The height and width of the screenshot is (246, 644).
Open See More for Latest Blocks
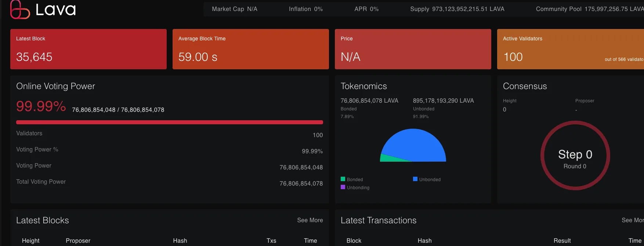[x=310, y=220]
